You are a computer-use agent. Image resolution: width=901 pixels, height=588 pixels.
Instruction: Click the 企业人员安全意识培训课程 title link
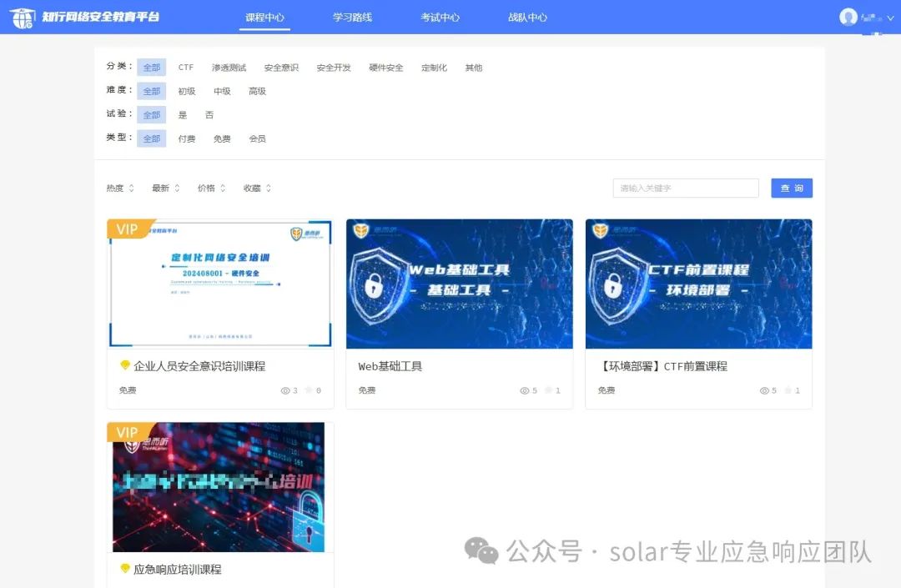199,366
